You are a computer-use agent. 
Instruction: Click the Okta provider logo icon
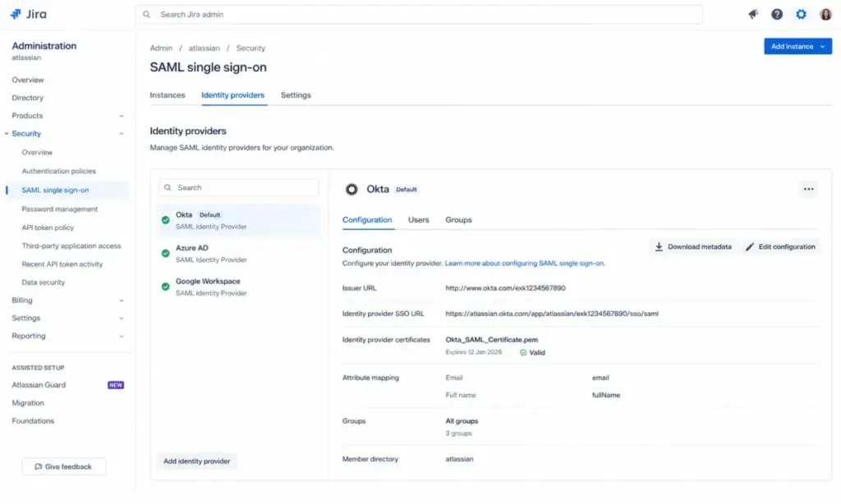(x=352, y=190)
